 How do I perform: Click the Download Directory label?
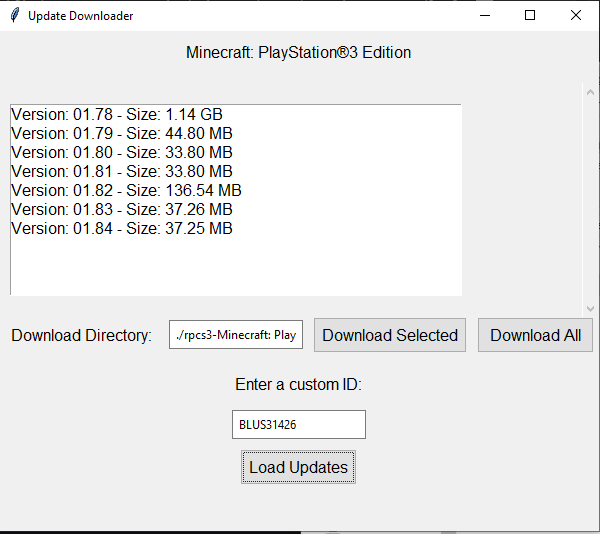(82, 335)
